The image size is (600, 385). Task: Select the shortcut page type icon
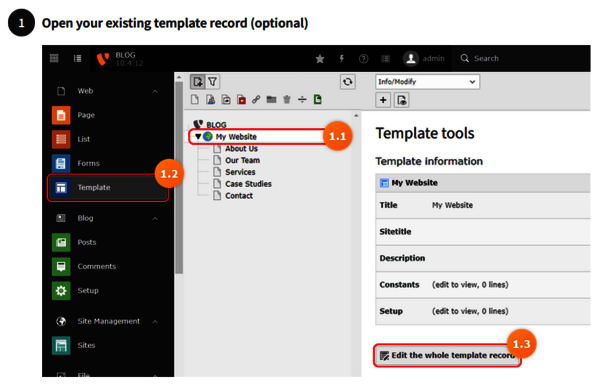coord(226,100)
